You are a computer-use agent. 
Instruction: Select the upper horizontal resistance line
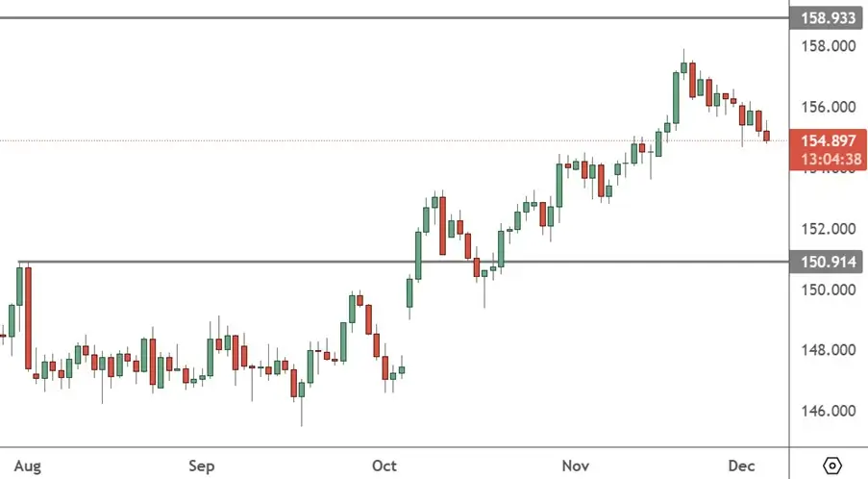[384, 17]
